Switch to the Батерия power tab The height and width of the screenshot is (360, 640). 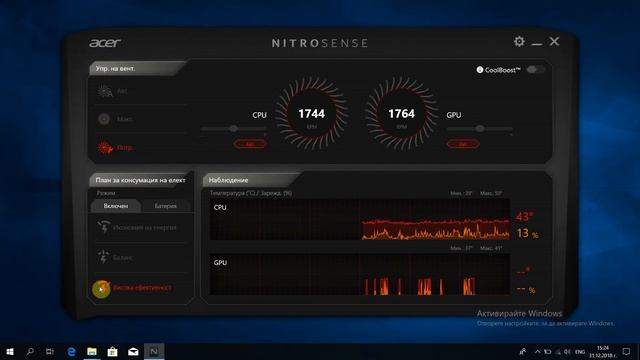coord(166,206)
